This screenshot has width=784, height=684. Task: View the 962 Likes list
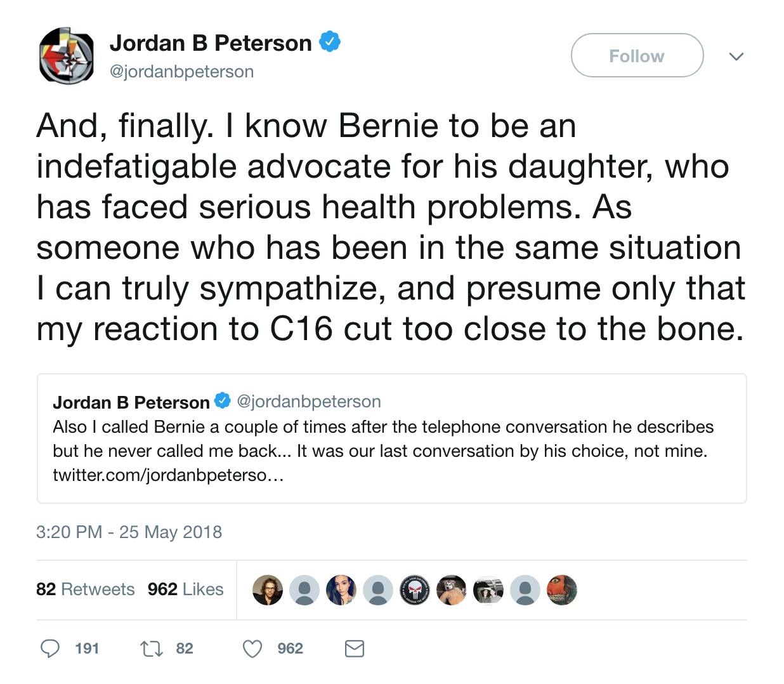tap(185, 589)
